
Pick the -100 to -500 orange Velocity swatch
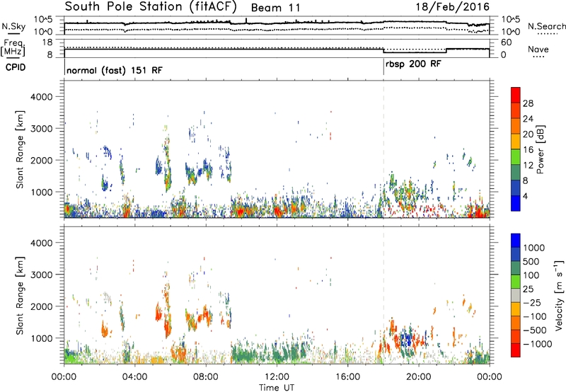[x=516, y=323]
